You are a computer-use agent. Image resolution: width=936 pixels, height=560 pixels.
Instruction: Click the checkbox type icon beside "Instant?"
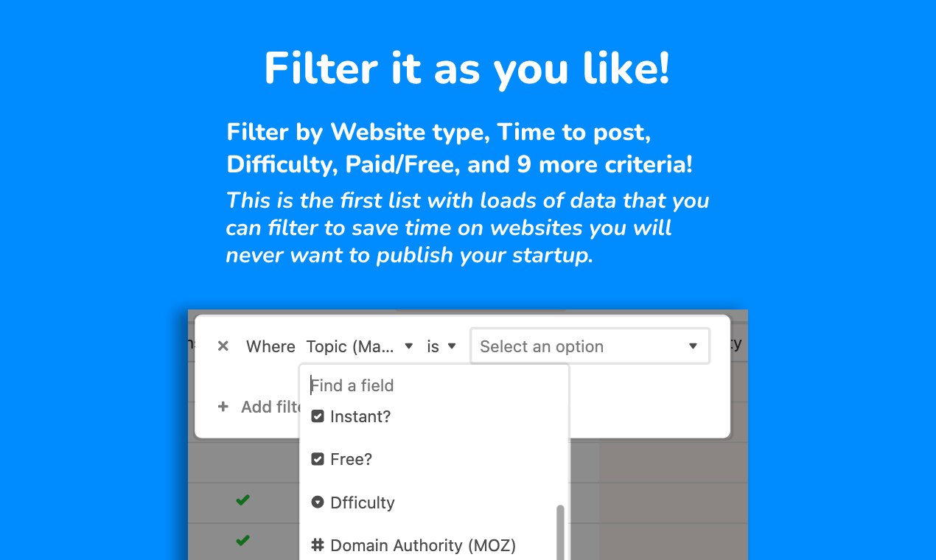pyautogui.click(x=318, y=416)
